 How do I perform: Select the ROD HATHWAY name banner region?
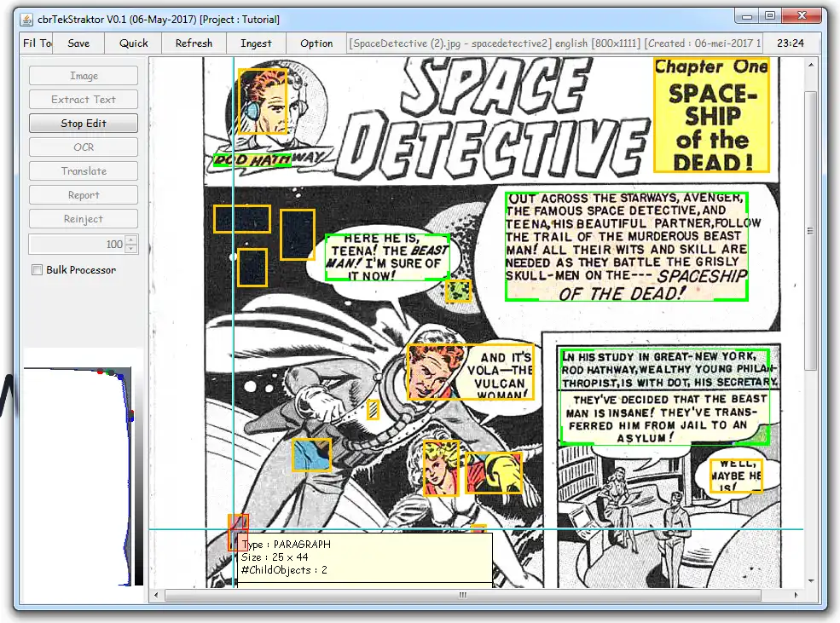252,160
